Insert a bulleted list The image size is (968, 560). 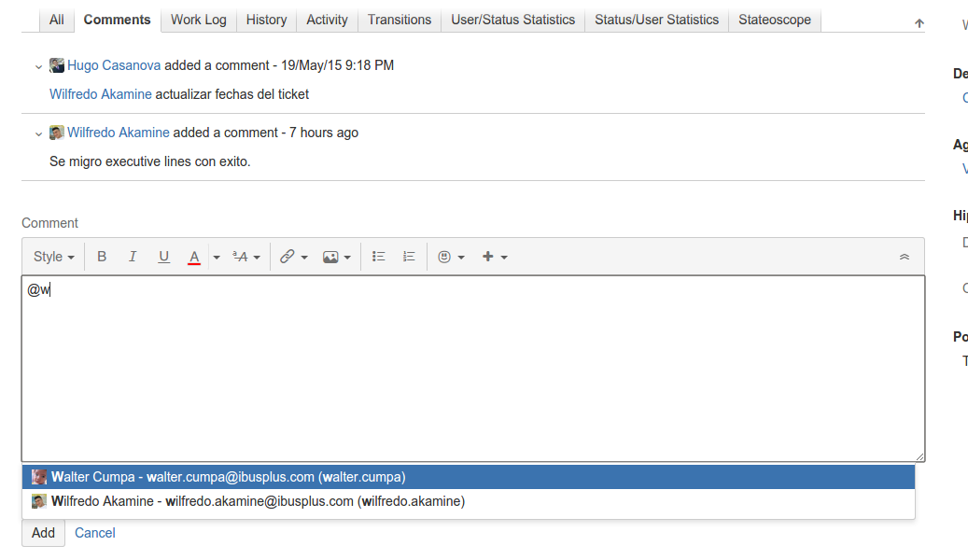pos(378,257)
